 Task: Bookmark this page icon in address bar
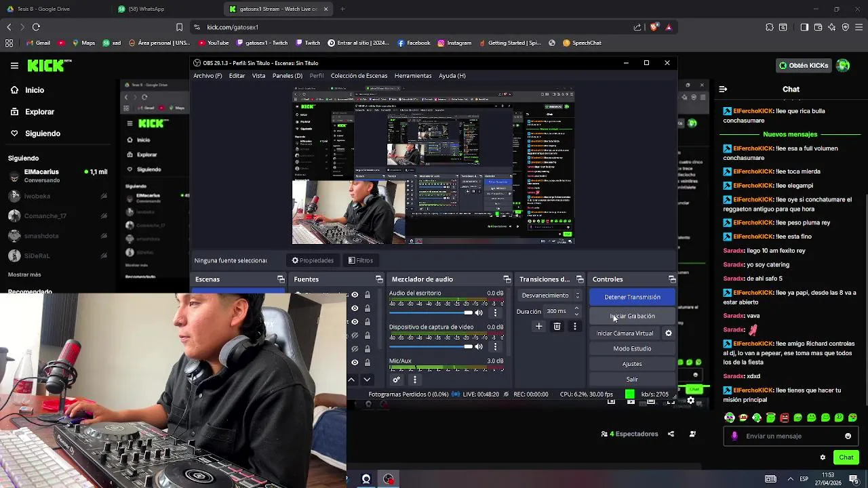(x=179, y=27)
